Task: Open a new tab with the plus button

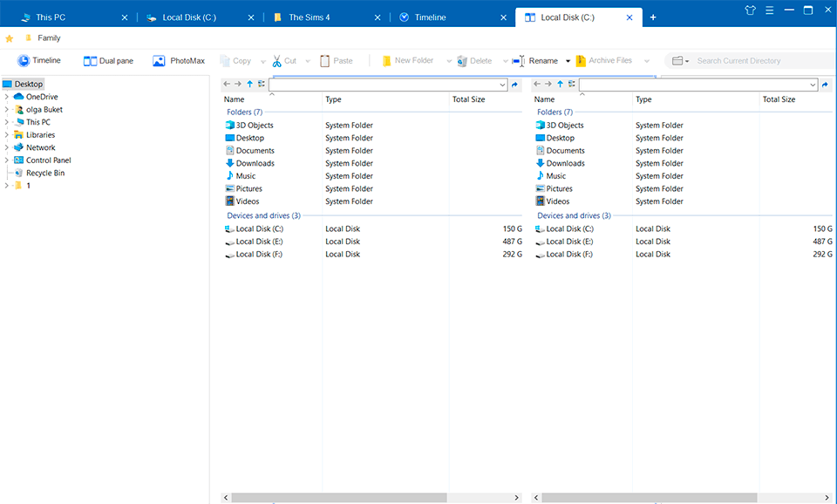Action: 655,16
